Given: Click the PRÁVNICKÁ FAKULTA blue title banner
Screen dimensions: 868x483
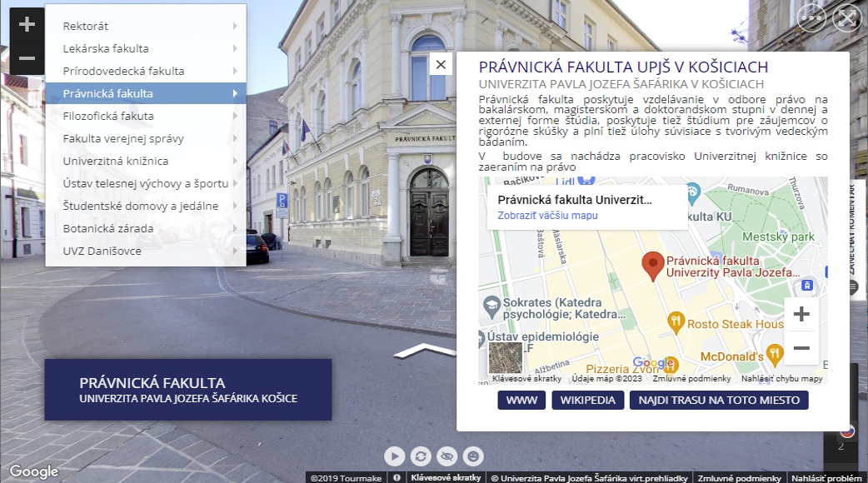Looking at the screenshot, I should point(188,390).
